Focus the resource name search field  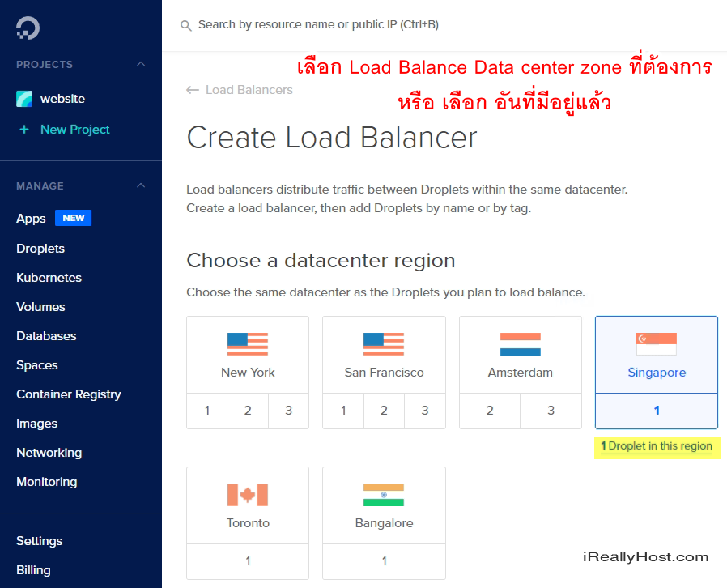(318, 24)
